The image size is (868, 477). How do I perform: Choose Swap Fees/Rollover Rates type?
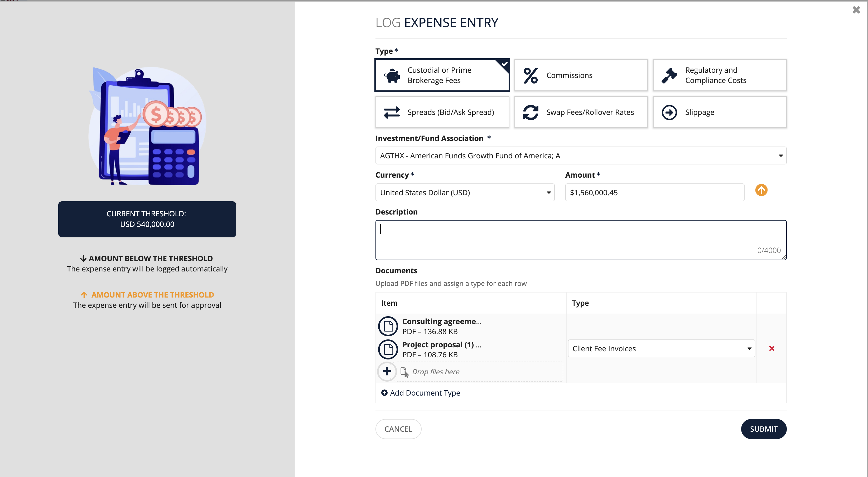(581, 112)
